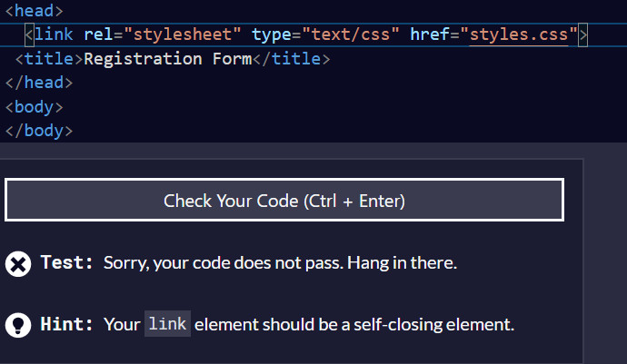Click the Check Your Code button
The height and width of the screenshot is (364, 627).
point(284,200)
